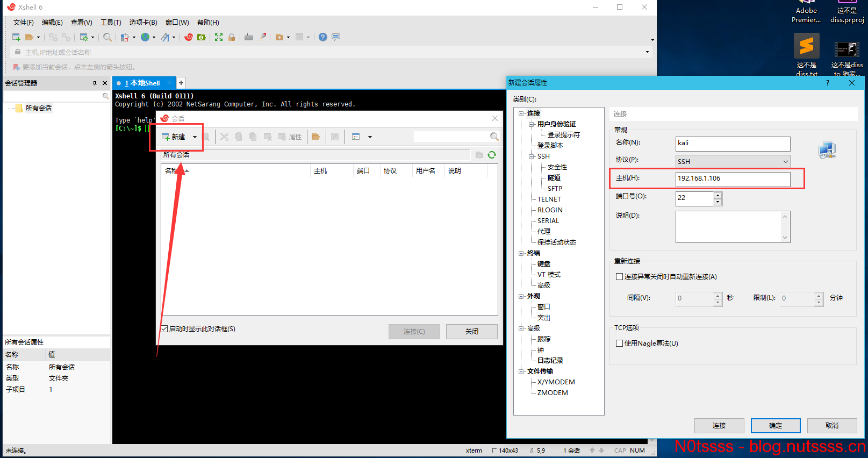868x458 pixels.
Task: Click the search magnifier icon in Sessions dialog
Action: coord(494,137)
